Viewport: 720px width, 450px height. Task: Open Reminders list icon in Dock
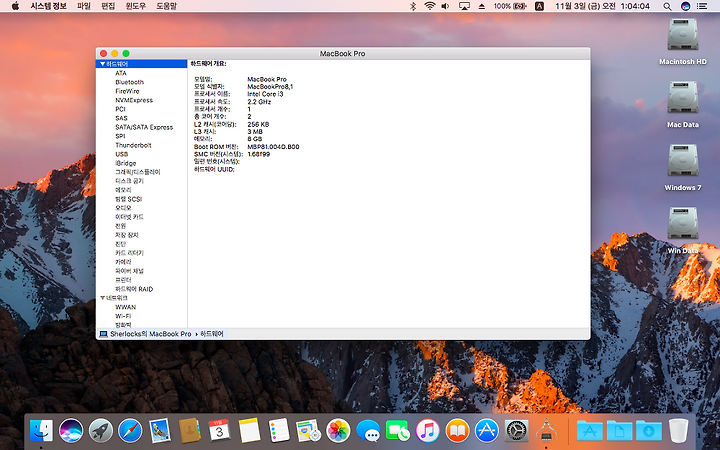click(x=279, y=431)
